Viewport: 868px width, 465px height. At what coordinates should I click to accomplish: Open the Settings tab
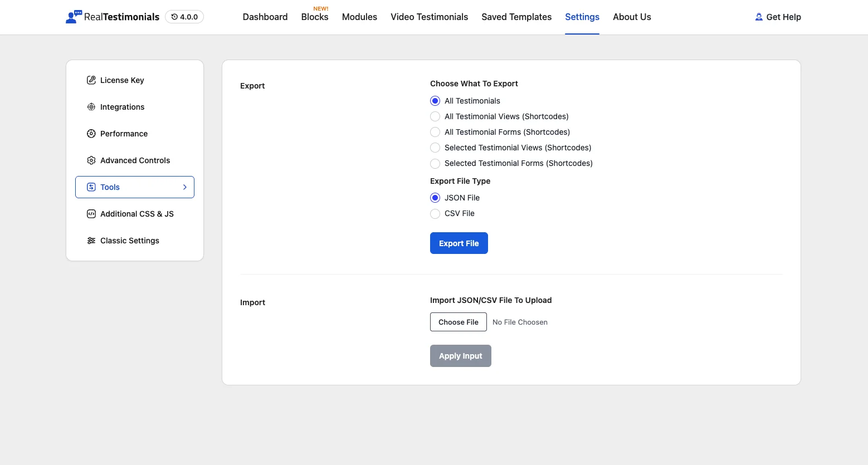coord(582,17)
